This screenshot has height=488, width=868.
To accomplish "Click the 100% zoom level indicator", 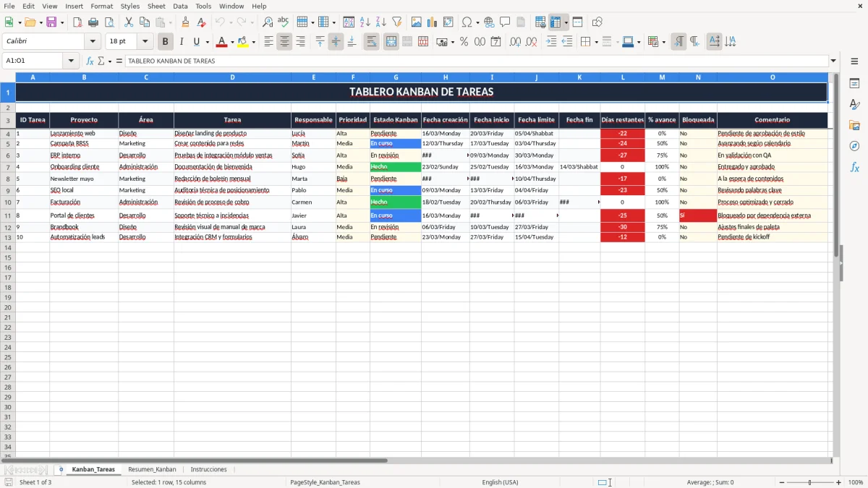I will [855, 482].
